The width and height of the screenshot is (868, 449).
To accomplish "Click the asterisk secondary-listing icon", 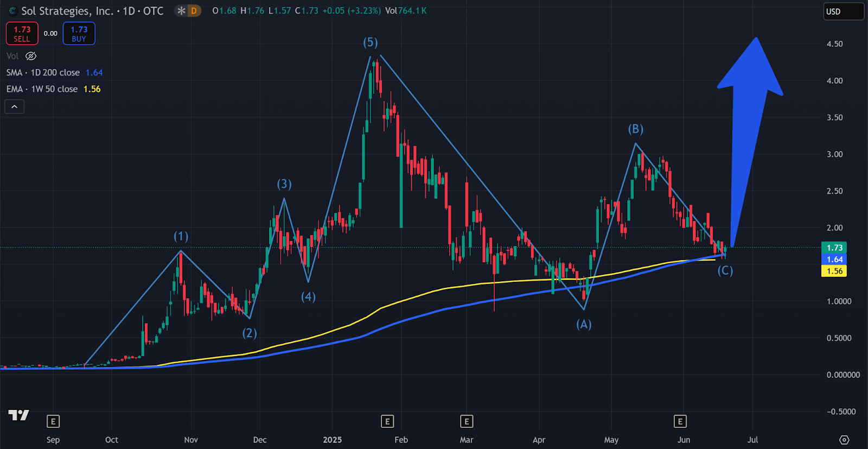I will point(181,11).
